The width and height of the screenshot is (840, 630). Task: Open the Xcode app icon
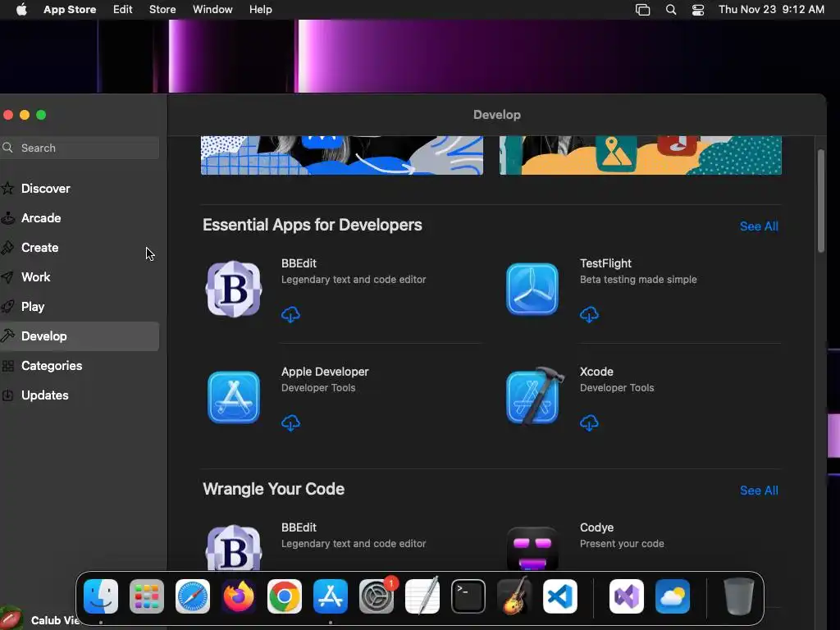pos(534,396)
